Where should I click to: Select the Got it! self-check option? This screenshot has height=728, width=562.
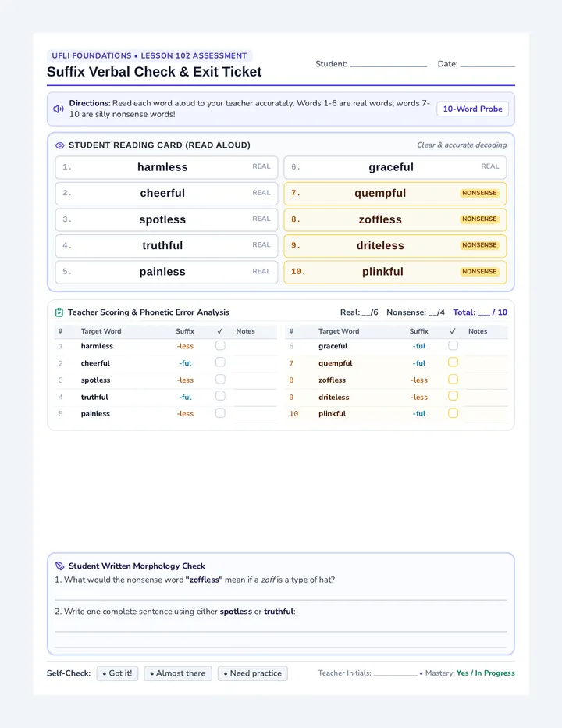coord(117,673)
